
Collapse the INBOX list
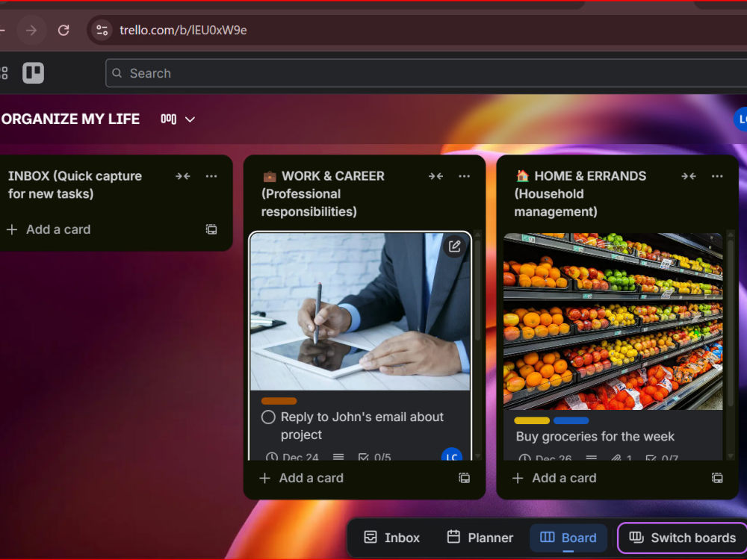183,176
